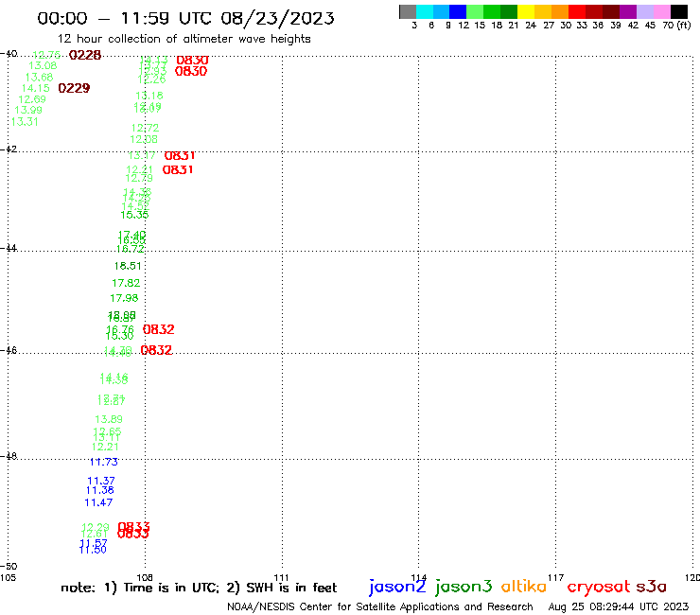This screenshot has height=615, width=700.
Task: Click the wave height value '16.72'
Action: coord(131,249)
